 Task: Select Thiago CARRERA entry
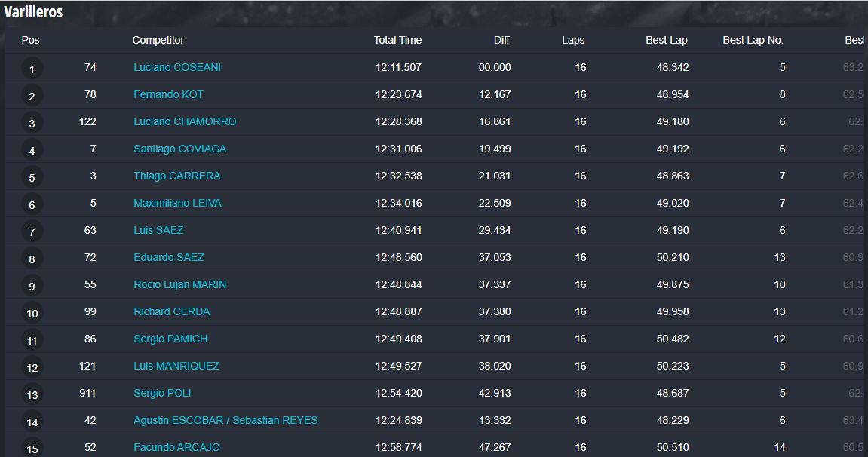click(x=177, y=176)
